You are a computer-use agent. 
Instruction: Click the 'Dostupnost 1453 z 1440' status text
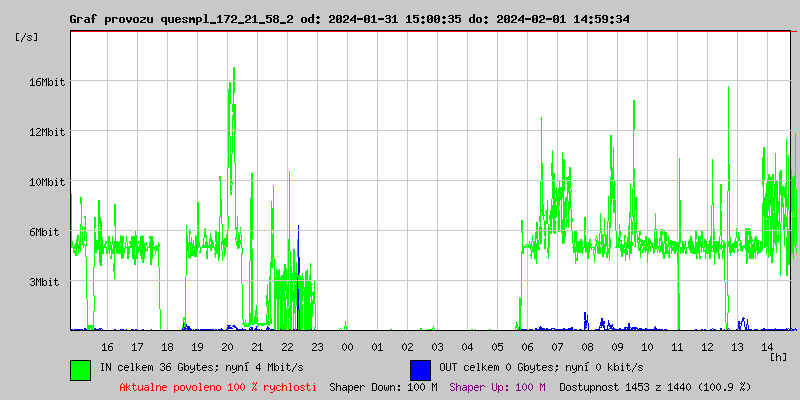626,387
